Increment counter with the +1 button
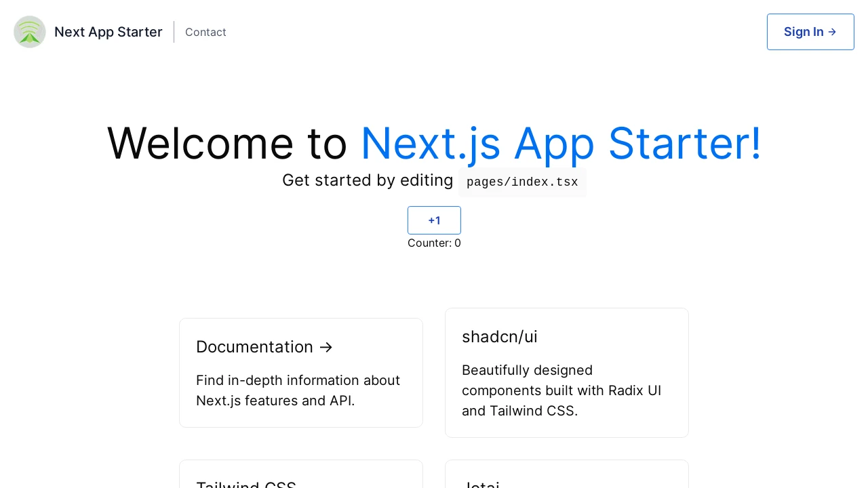This screenshot has width=868, height=488. [x=434, y=220]
